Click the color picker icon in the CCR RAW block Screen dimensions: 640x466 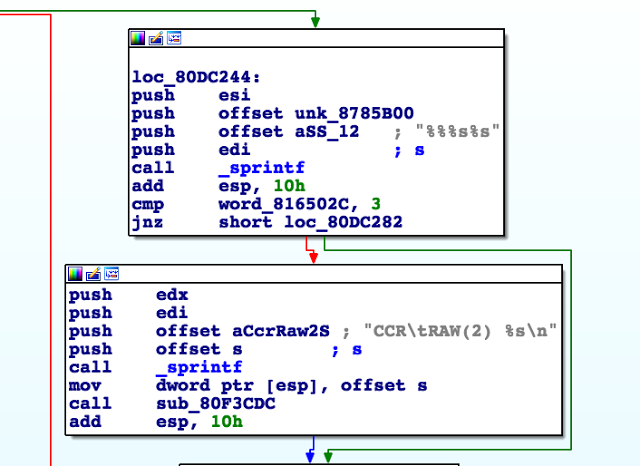(75, 274)
